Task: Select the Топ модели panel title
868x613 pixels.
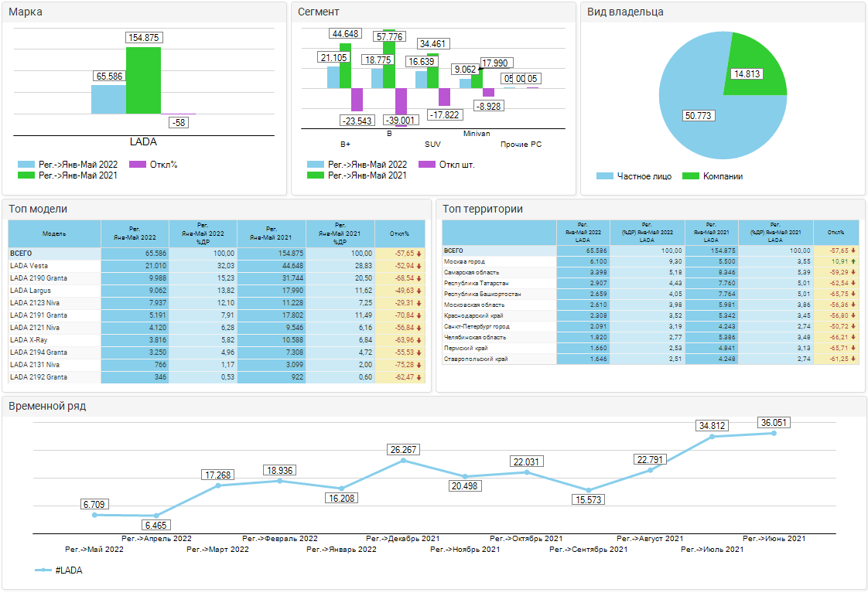Action: pyautogui.click(x=38, y=209)
